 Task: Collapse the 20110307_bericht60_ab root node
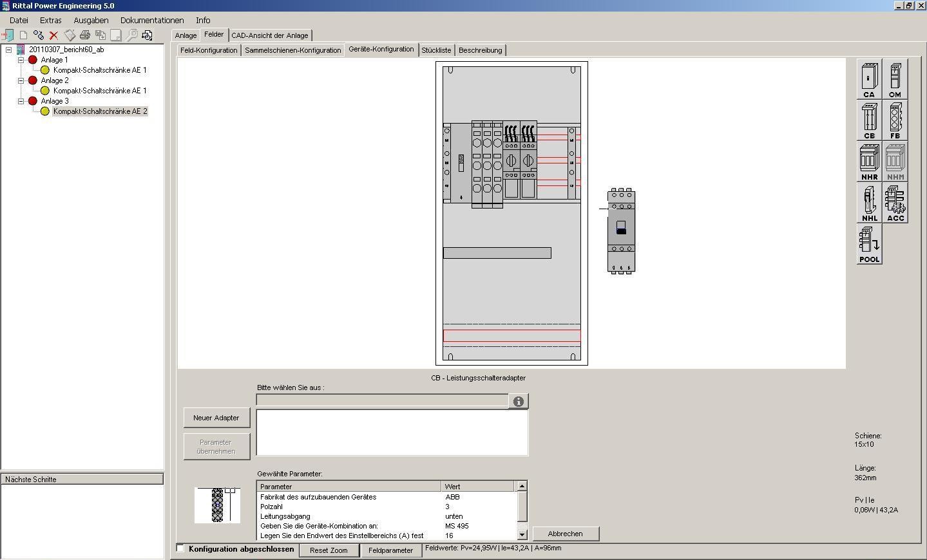pyautogui.click(x=9, y=50)
